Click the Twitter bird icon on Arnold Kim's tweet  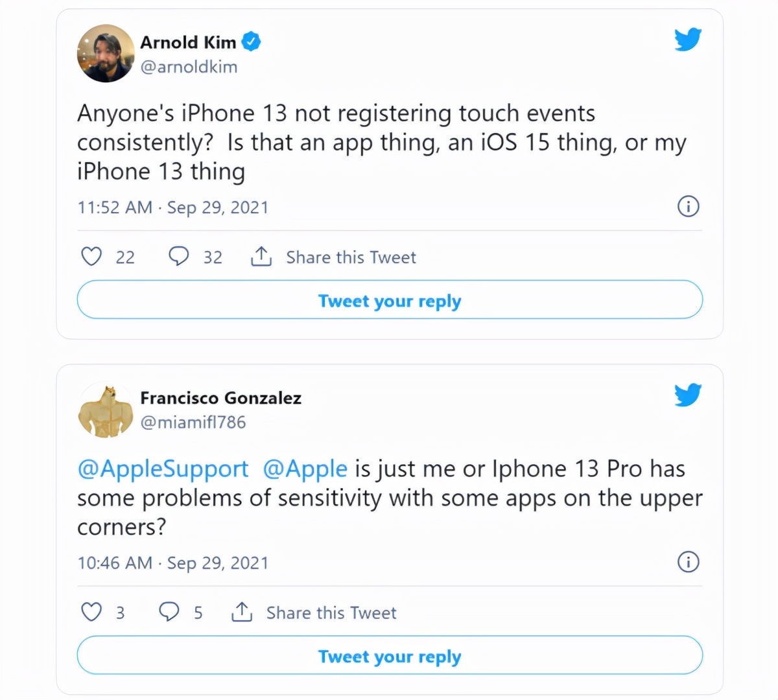pyautogui.click(x=687, y=39)
